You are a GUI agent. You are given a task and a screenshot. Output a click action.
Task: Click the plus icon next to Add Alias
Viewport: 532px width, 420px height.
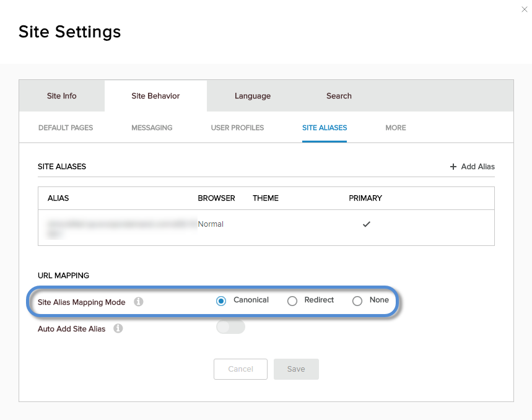coord(454,167)
